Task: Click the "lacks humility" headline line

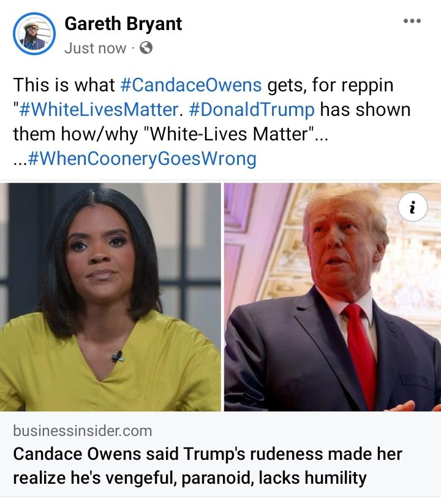Action: tap(312, 478)
